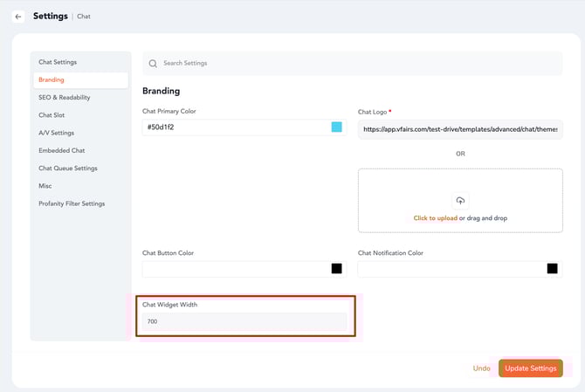The height and width of the screenshot is (392, 585).
Task: Open A/V Settings section
Action: coord(56,133)
